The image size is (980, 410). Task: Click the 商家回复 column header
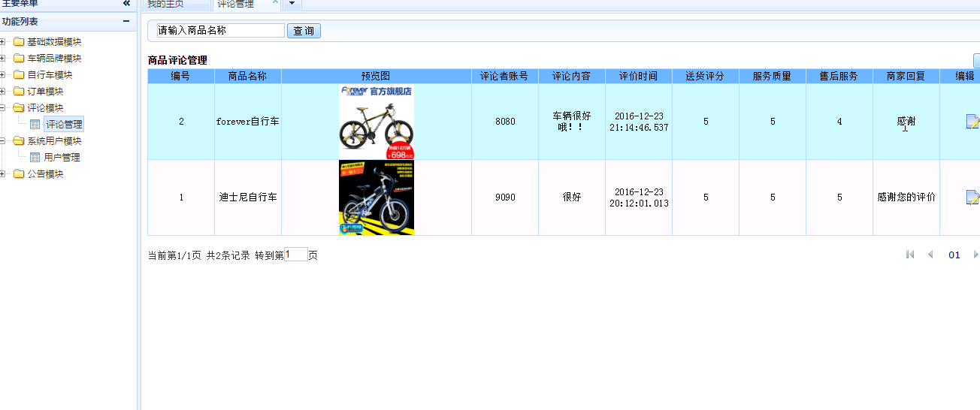906,76
